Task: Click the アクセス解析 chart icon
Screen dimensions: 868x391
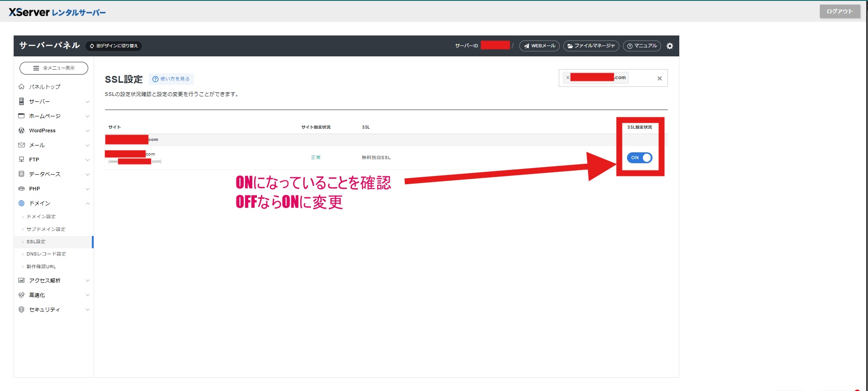Action: tap(21, 281)
